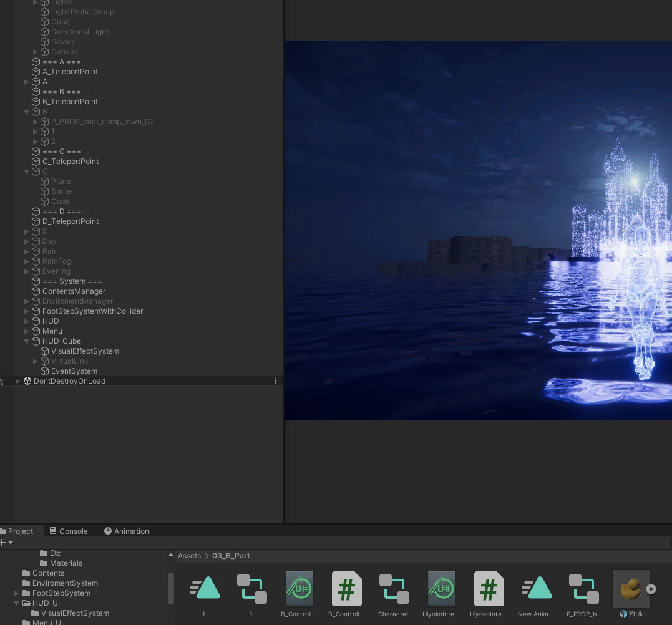Select the "=== System ===" row in the Hierarchy
Viewport: 672px width, 625px height.
(142, 281)
